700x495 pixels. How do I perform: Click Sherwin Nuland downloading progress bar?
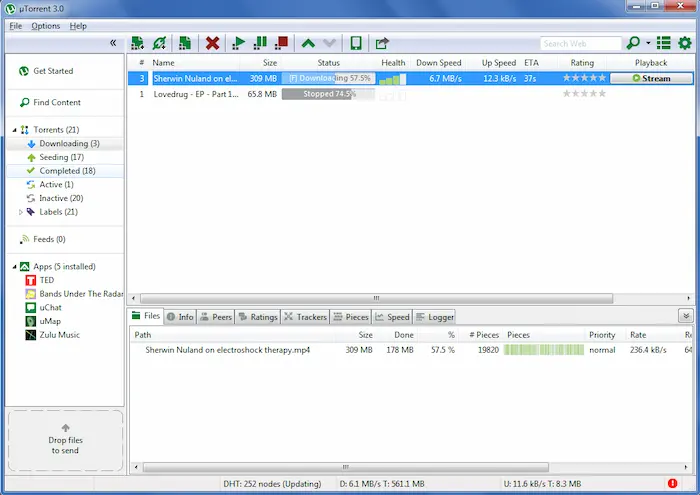pyautogui.click(x=328, y=78)
